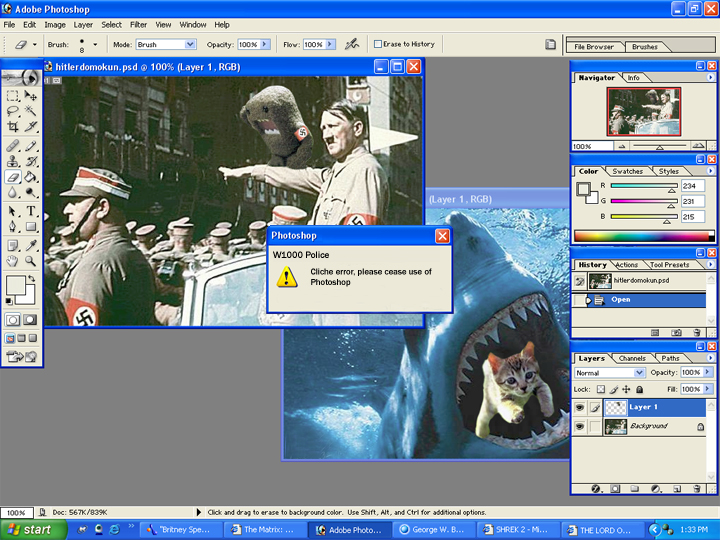
Task: Switch to the Channels tab
Action: (x=632, y=358)
